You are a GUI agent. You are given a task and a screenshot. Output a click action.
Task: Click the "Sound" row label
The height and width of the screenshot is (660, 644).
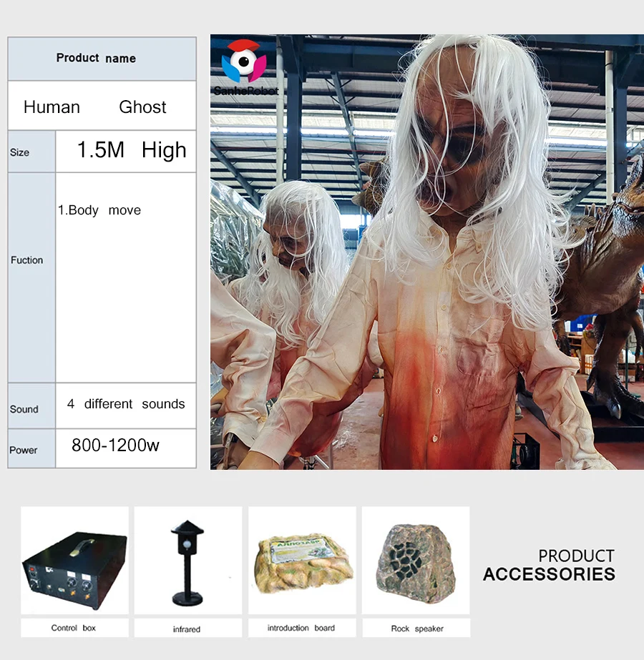click(24, 409)
